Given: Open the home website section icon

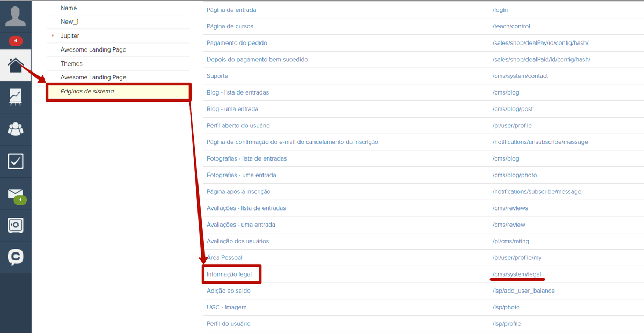Looking at the screenshot, I should coord(16,66).
